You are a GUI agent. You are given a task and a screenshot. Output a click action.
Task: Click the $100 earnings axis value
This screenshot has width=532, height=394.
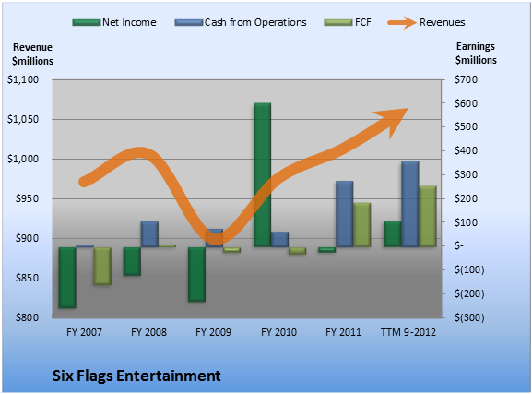[467, 222]
